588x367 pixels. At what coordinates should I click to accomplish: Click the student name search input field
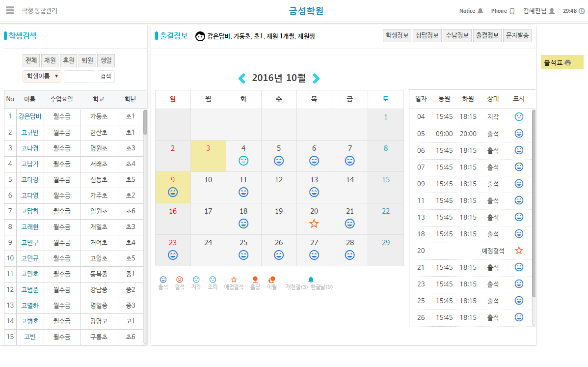80,77
